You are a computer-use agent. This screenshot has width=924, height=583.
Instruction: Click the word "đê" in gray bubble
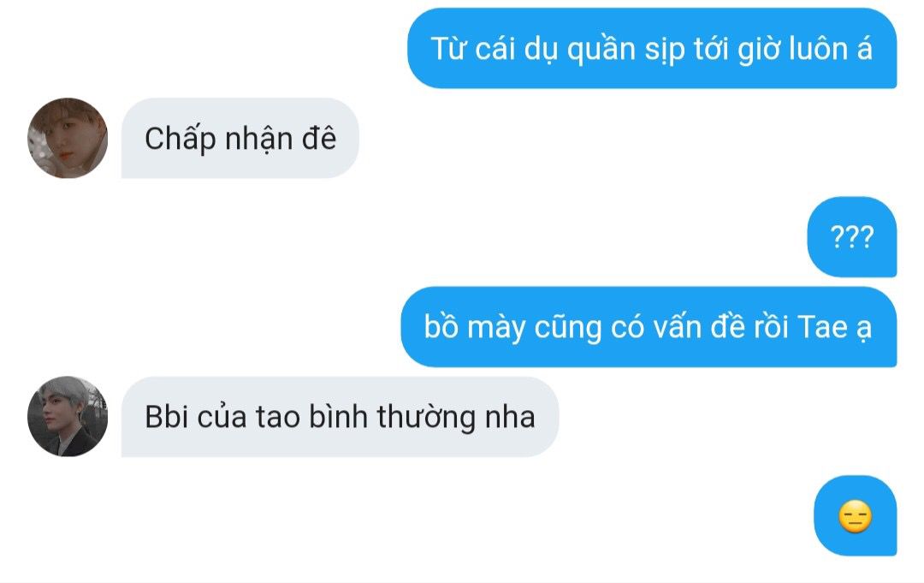coord(319,140)
